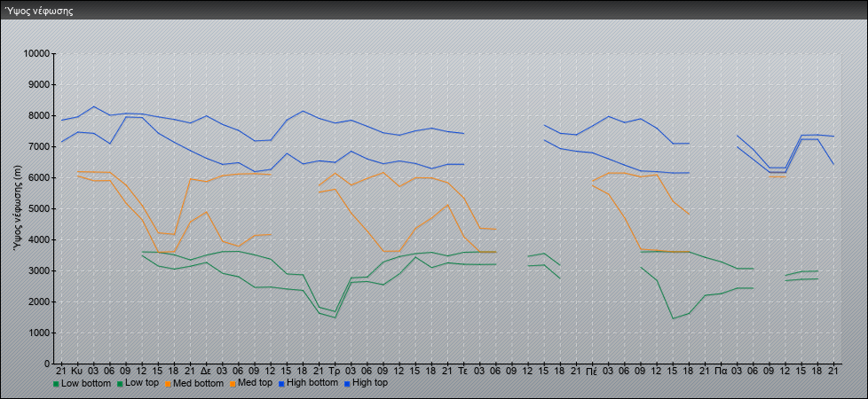This screenshot has width=868, height=399.
Task: Select the 5000 value on the y-axis
Action: point(39,208)
